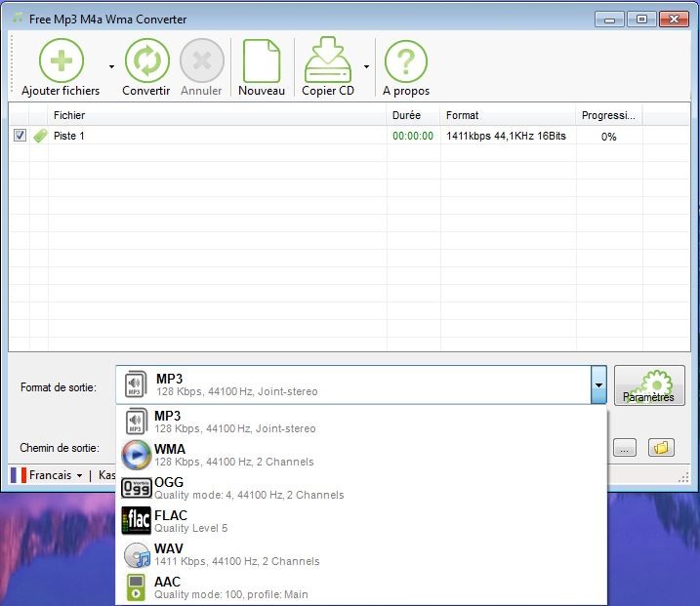Click the Paramètres button
Viewport: 700px width, 606px height.
649,386
